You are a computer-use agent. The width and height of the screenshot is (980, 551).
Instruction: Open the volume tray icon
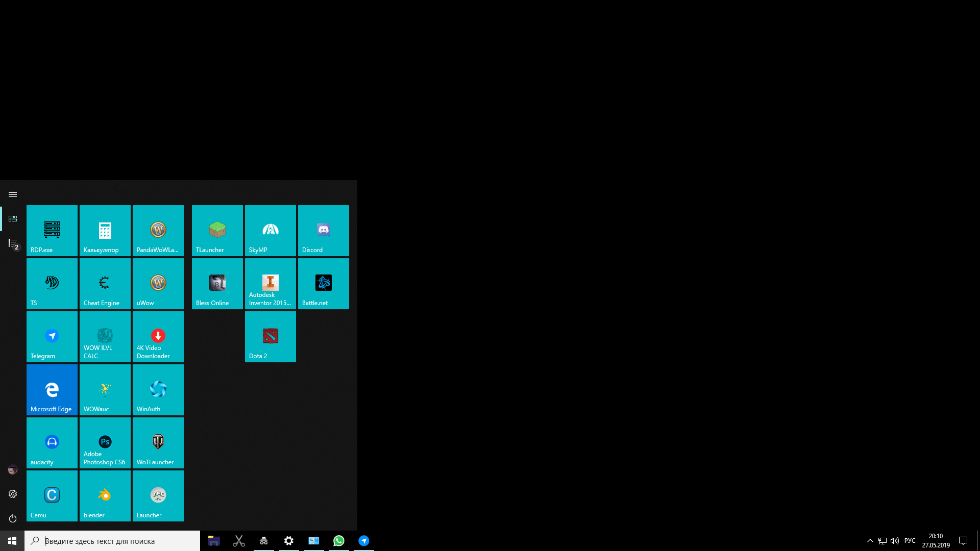coord(894,541)
